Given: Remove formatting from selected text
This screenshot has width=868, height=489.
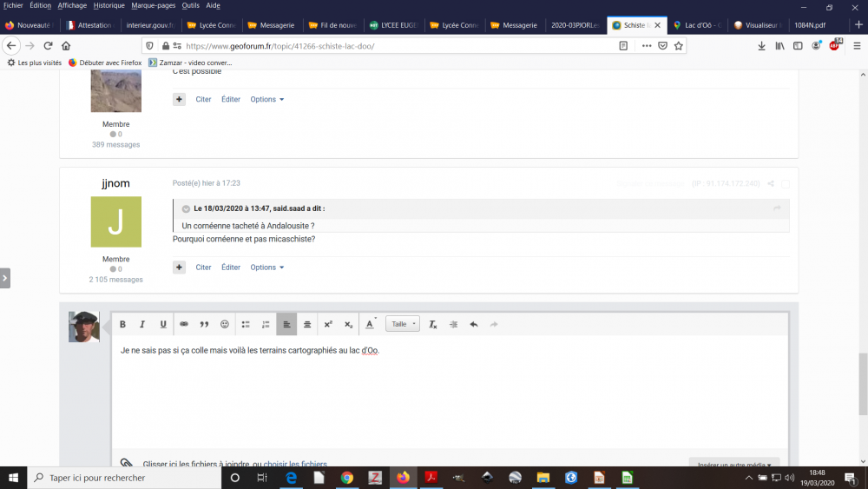Looking at the screenshot, I should click(433, 325).
